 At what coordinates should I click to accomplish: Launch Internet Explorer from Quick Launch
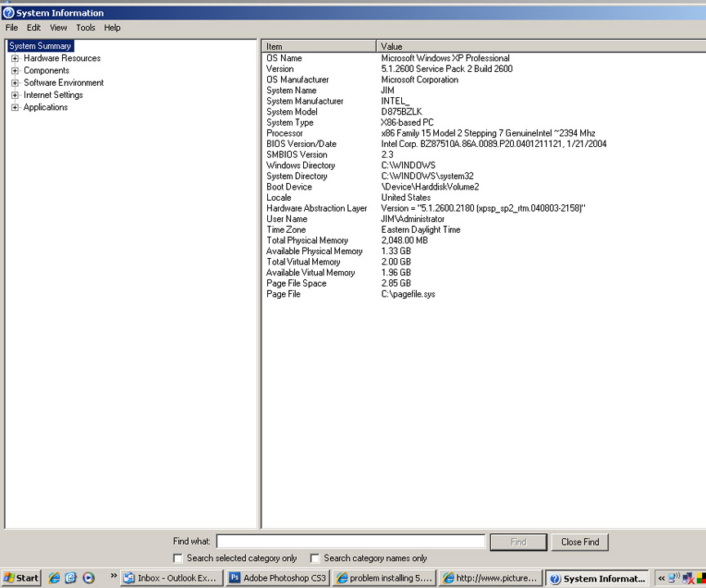pyautogui.click(x=54, y=578)
